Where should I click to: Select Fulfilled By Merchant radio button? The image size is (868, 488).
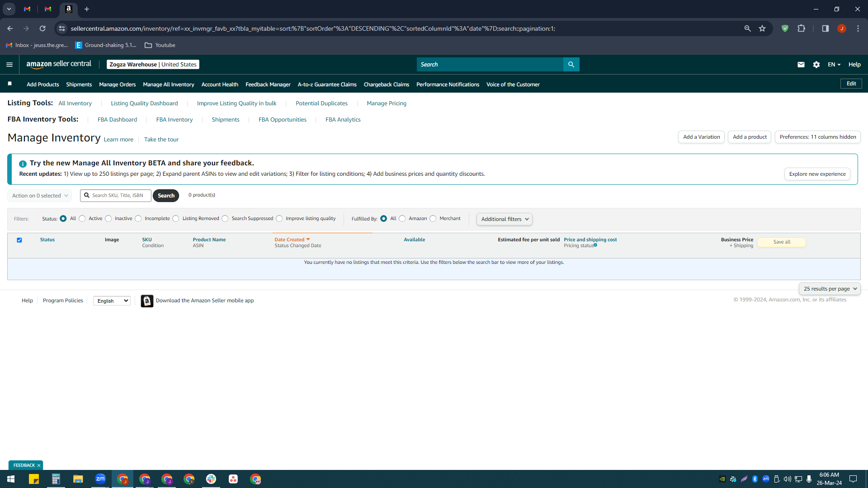pos(433,219)
